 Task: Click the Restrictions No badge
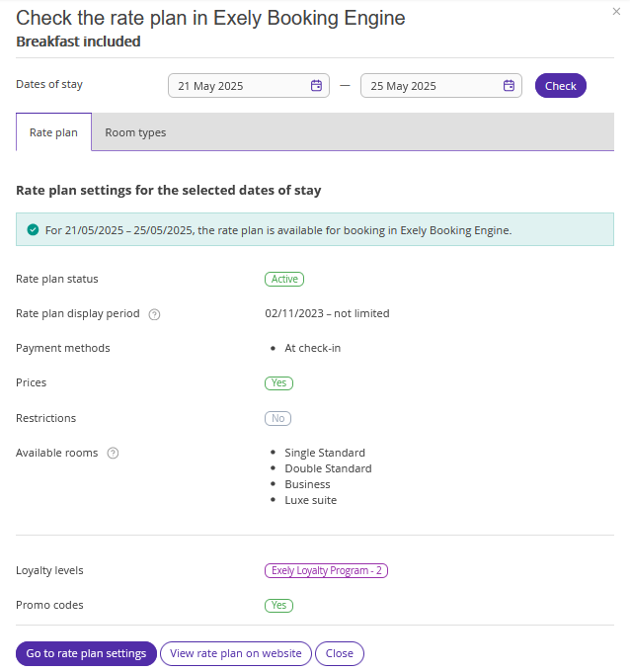[x=277, y=418]
